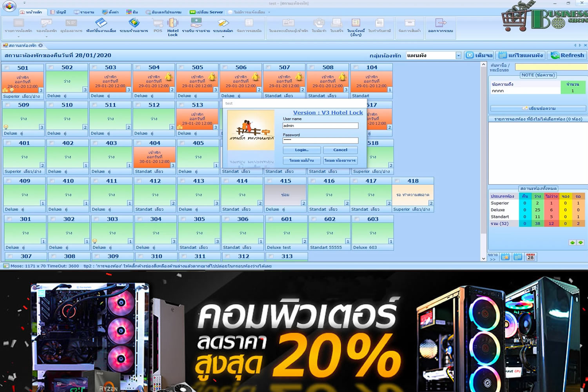
Task: Tick the checkbox on room 502
Action: coord(51,67)
